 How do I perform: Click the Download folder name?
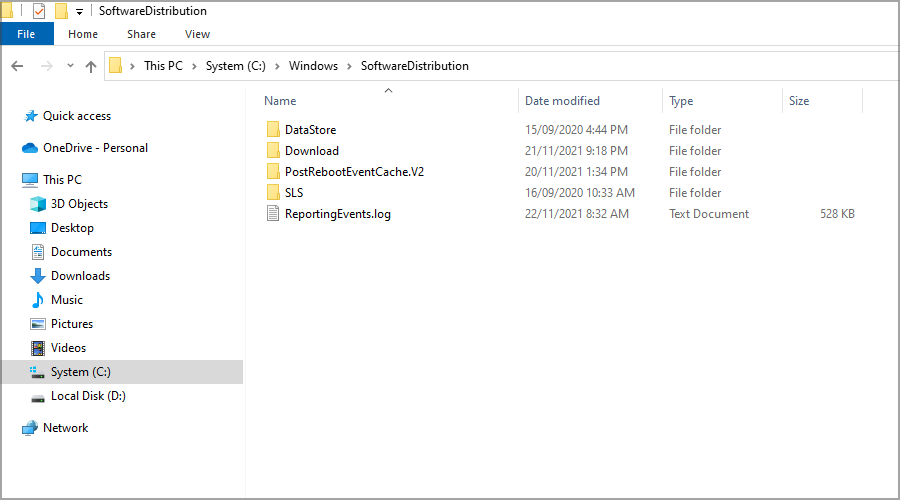tap(312, 151)
